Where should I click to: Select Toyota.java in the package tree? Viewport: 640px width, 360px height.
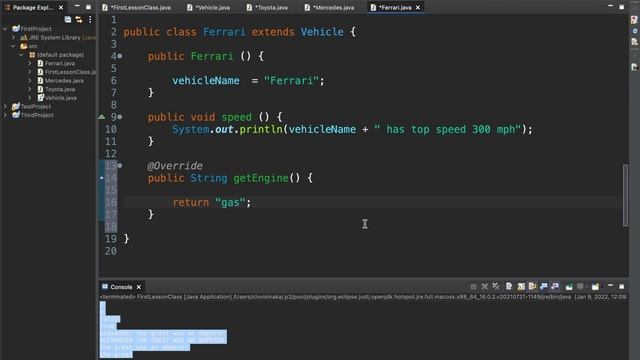(60, 89)
